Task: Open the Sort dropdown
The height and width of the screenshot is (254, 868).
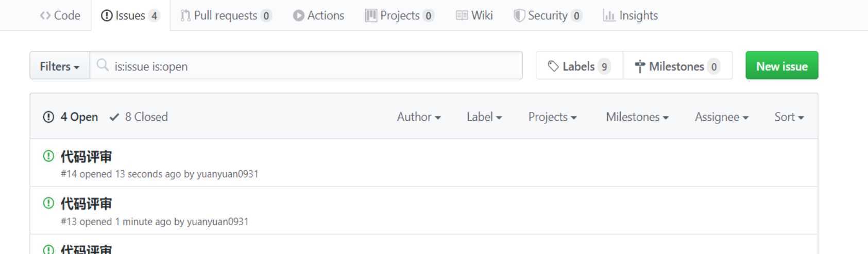Action: [x=789, y=117]
